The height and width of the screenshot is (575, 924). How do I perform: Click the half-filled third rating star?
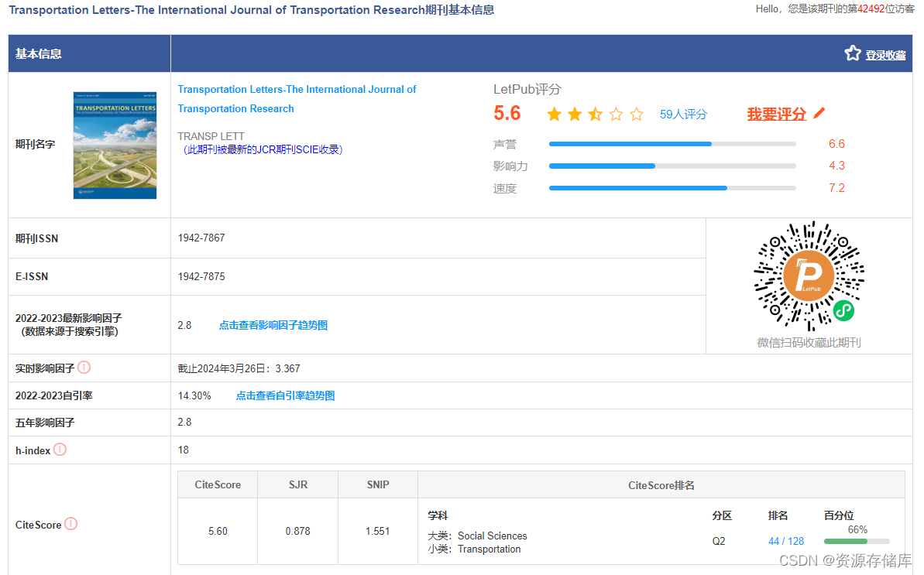(595, 115)
